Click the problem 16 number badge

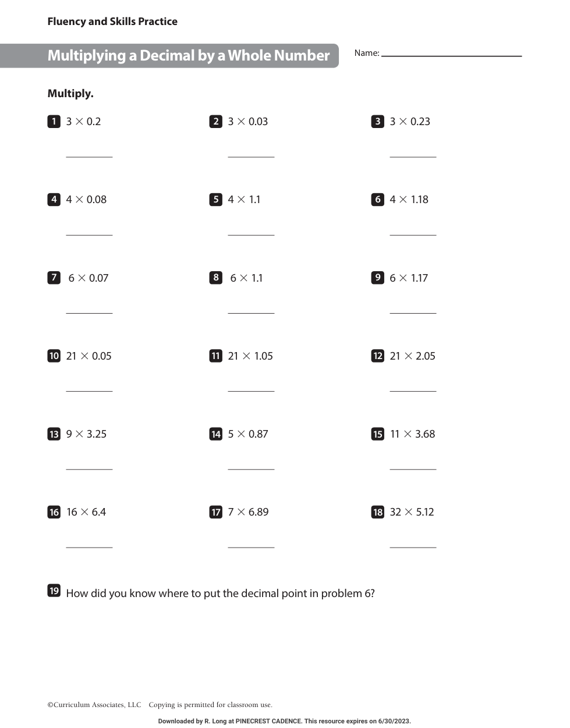tap(54, 512)
